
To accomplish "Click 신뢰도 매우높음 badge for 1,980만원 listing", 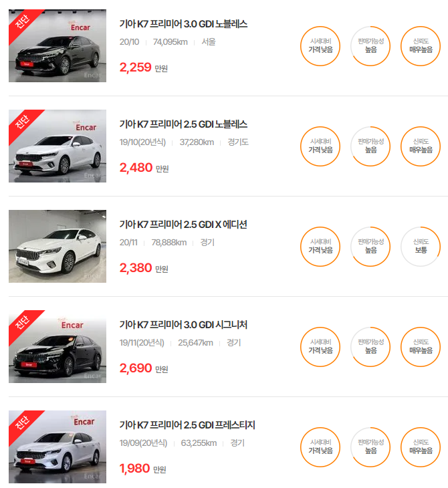I will (421, 447).
